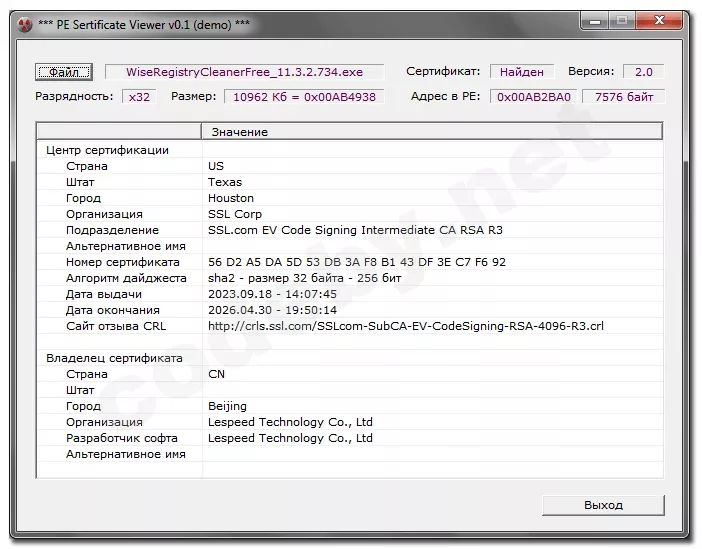Click Страна label under Центр сертификации
This screenshot has width=702, height=549.
pyautogui.click(x=87, y=166)
